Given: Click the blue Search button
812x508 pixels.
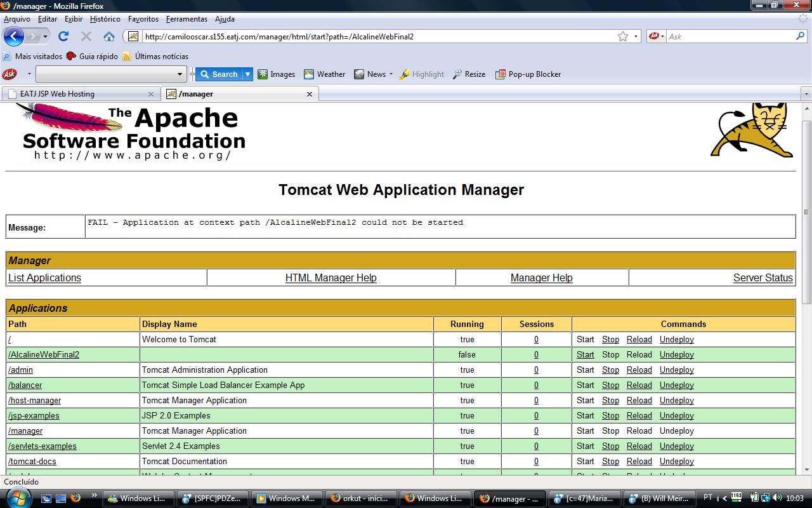Looking at the screenshot, I should [x=219, y=74].
